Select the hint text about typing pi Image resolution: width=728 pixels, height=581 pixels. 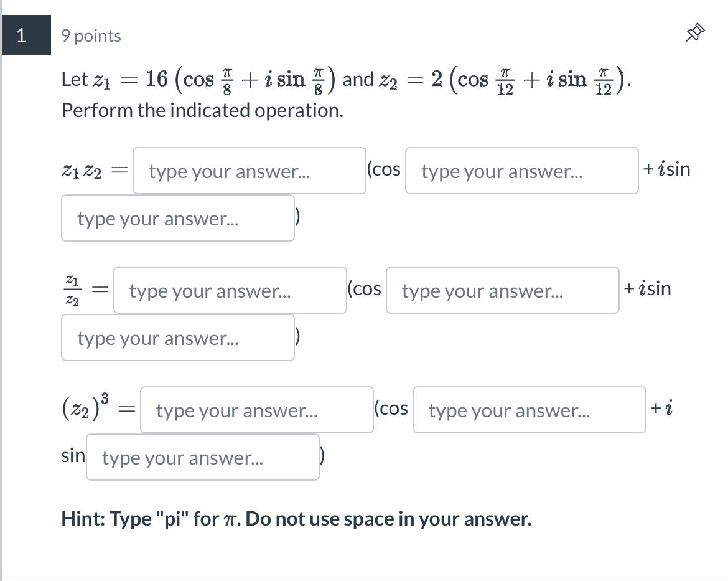click(x=297, y=517)
